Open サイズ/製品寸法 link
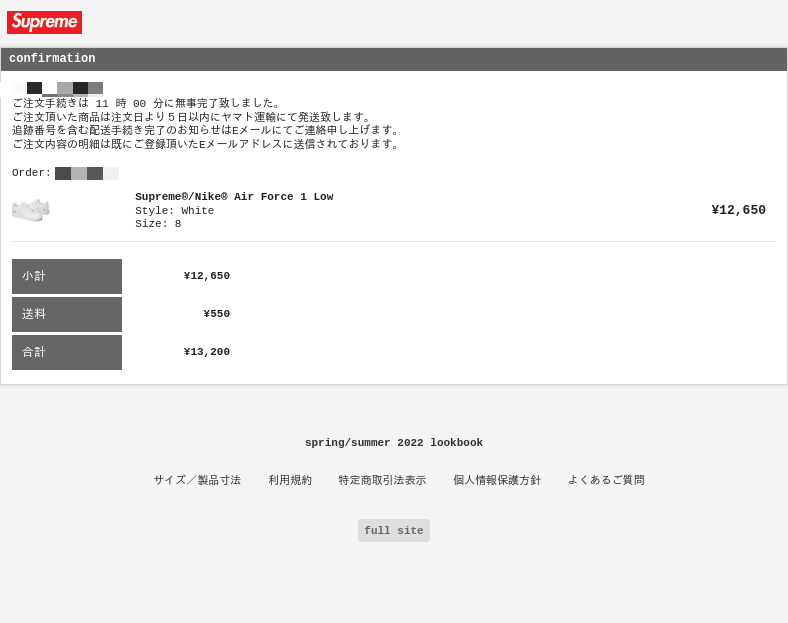Screen dimensions: 788x623 pos(197,480)
